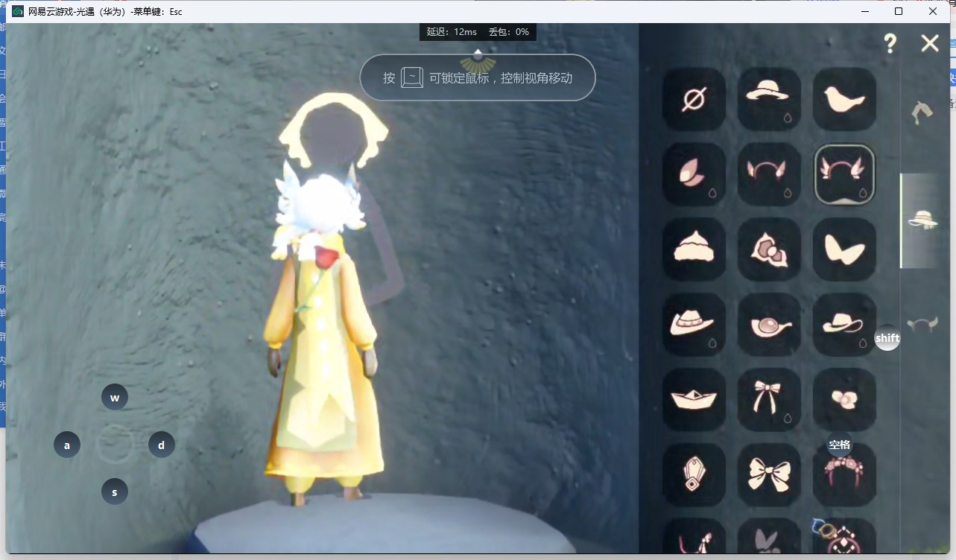The height and width of the screenshot is (560, 956).
Task: Equip the pointed cone-shaped hat
Action: pos(694,249)
